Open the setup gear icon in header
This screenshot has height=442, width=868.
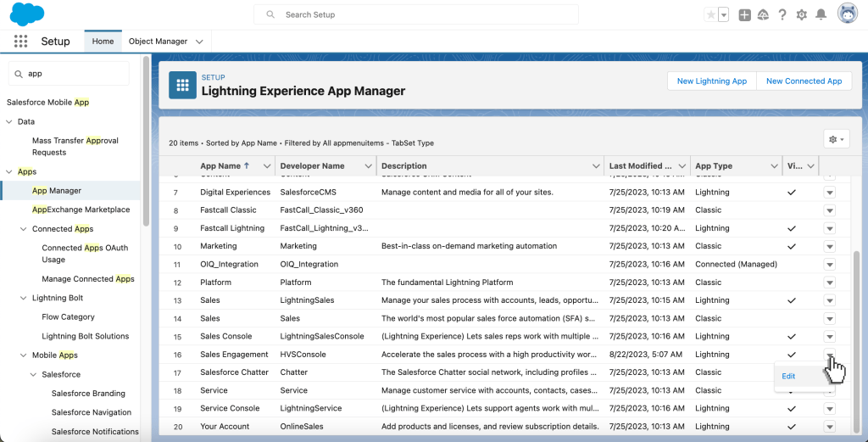click(802, 15)
